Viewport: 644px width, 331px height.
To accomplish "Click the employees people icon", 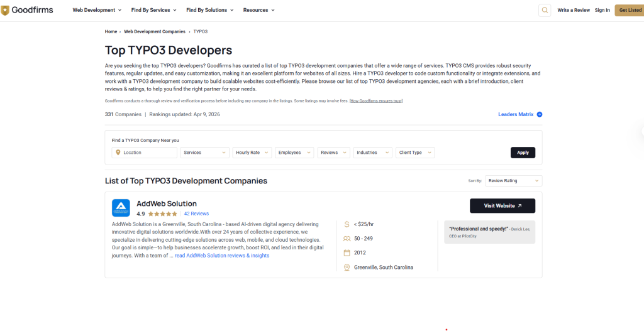I will click(x=347, y=238).
